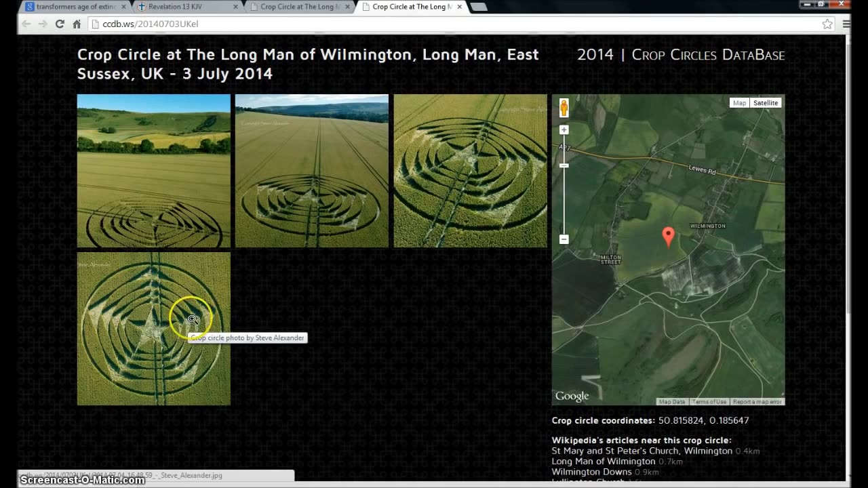Open the third close-up aerial crop circle photo
868x488 pixels.
point(471,171)
